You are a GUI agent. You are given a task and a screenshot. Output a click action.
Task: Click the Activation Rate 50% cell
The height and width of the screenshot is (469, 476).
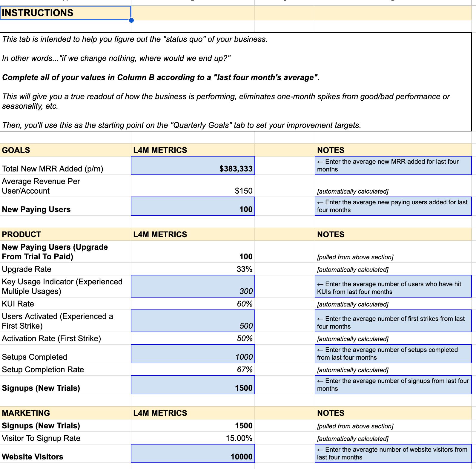pyautogui.click(x=193, y=338)
